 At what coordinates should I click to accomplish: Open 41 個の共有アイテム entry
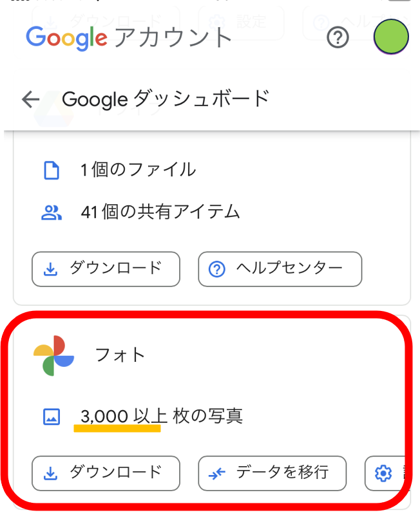[160, 212]
